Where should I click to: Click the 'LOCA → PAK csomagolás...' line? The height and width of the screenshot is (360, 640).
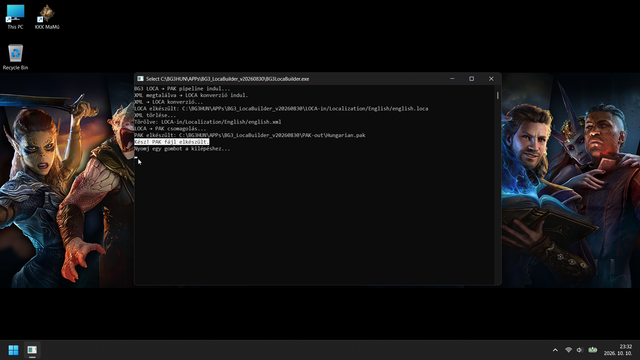[x=170, y=129]
